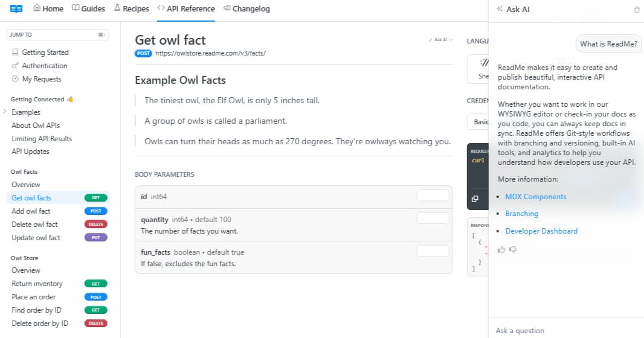Give the AI answer a thumbs up
The height and width of the screenshot is (338, 644).
[501, 249]
